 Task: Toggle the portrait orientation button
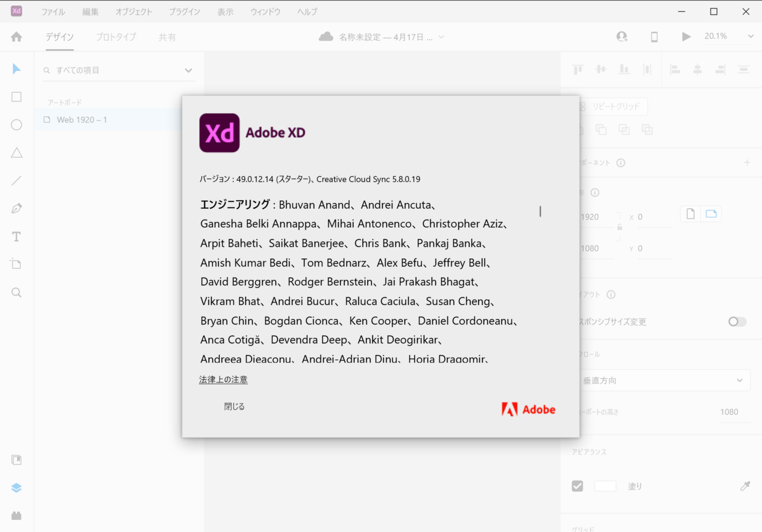[x=690, y=213]
